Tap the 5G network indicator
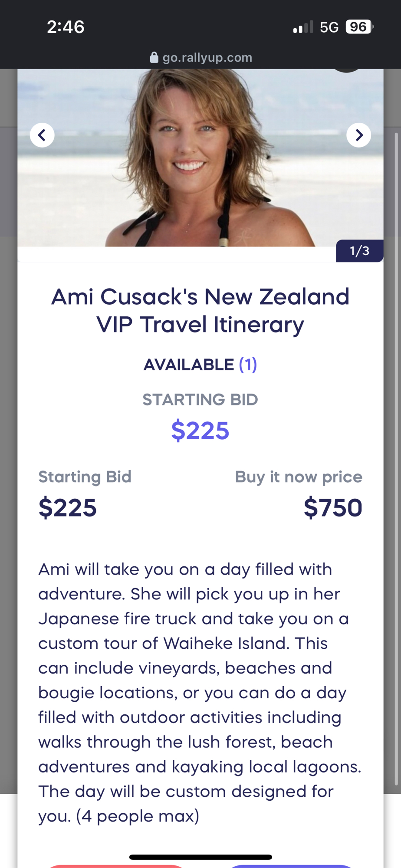 pyautogui.click(x=329, y=27)
